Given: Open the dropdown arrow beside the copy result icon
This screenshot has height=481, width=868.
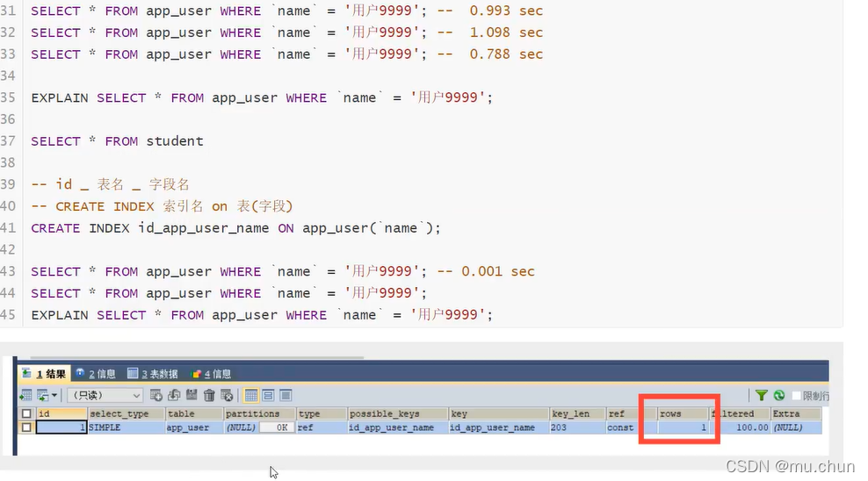Looking at the screenshot, I should click(x=54, y=396).
